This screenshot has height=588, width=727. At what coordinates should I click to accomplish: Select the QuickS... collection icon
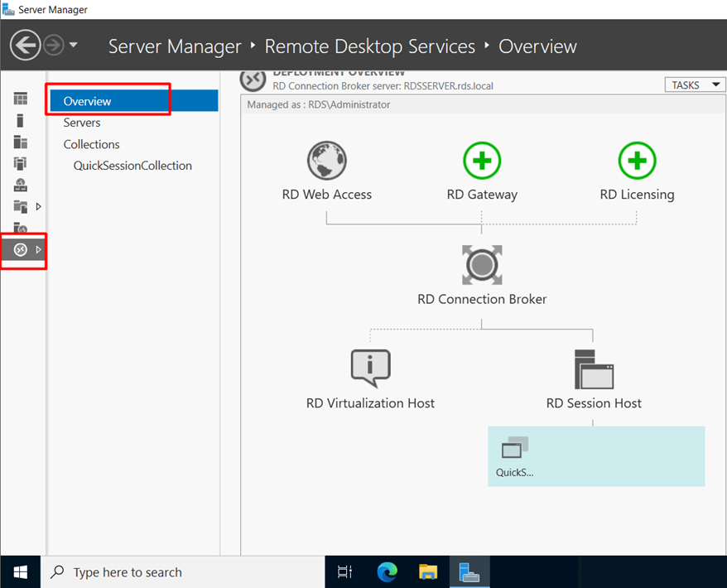click(x=515, y=447)
